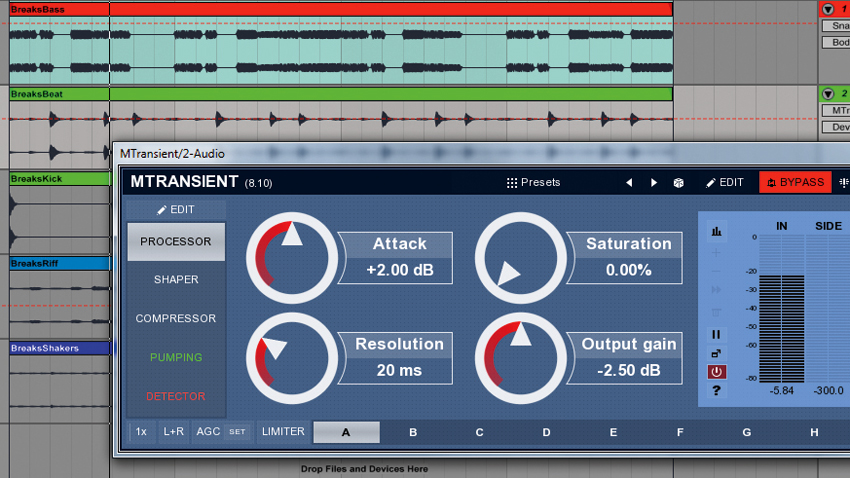Select preset slot C
This screenshot has width=850, height=478.
pos(480,432)
